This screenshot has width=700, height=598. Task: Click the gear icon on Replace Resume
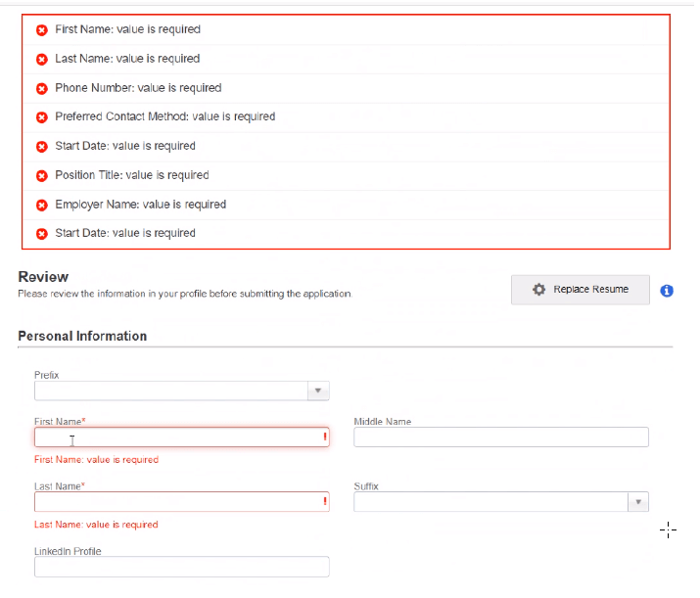538,290
